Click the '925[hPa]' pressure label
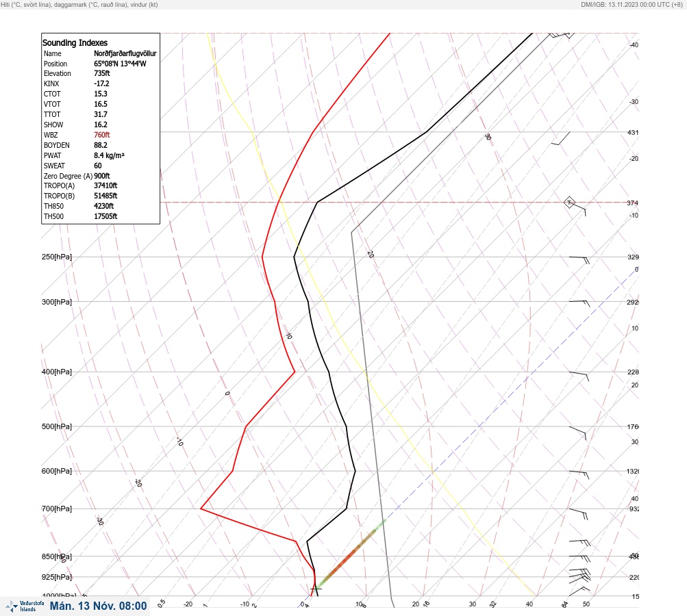This screenshot has width=687, height=616. tap(57, 577)
